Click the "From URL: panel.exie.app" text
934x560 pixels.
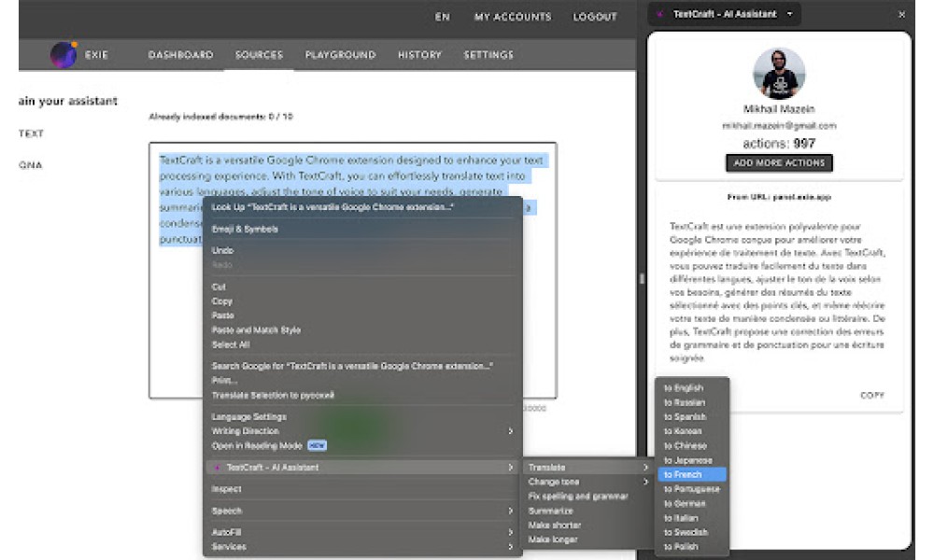(x=779, y=197)
